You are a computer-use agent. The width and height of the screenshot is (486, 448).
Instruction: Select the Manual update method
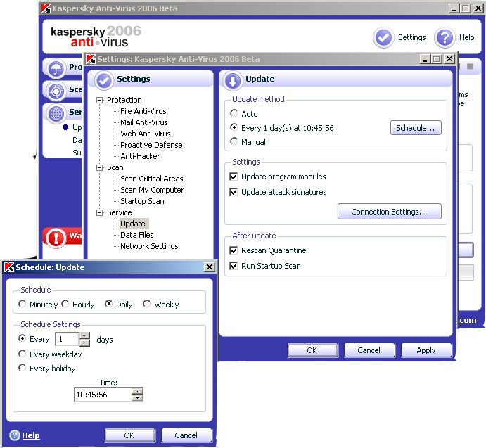tap(234, 141)
